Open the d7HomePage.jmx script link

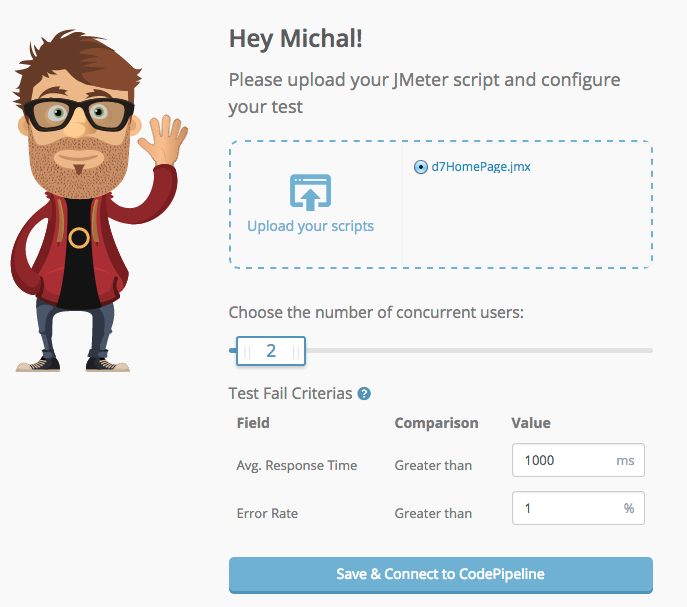click(x=481, y=167)
